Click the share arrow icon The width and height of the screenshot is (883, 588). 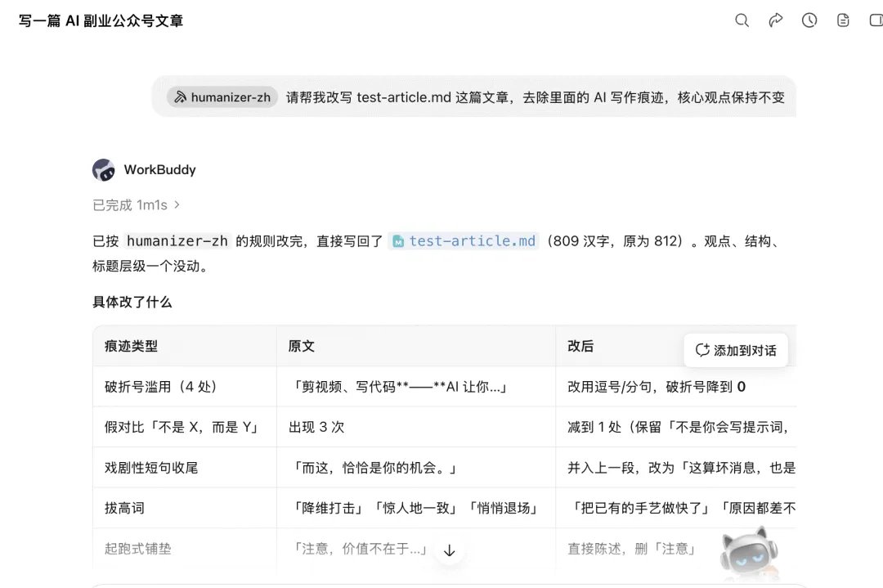point(775,20)
